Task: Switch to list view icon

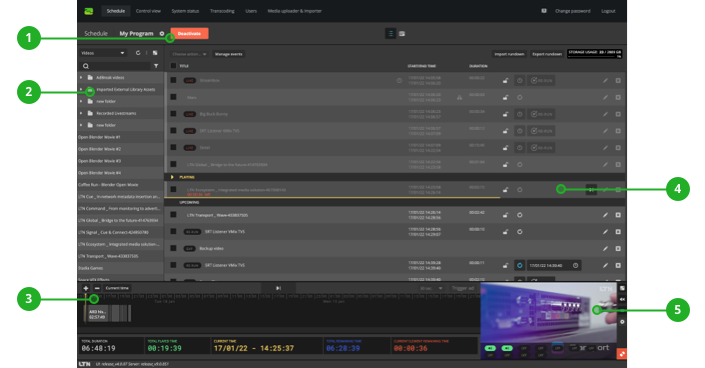Action: point(391,34)
